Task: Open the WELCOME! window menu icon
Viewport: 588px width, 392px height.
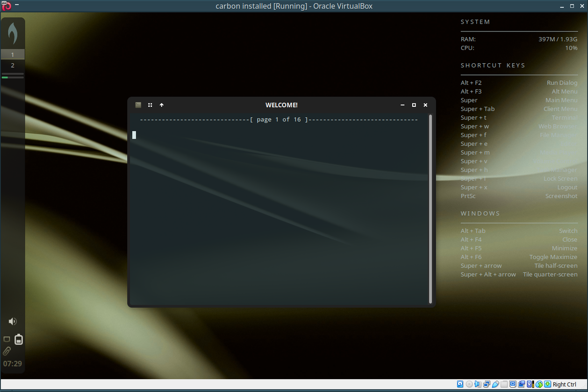Action: [x=138, y=105]
